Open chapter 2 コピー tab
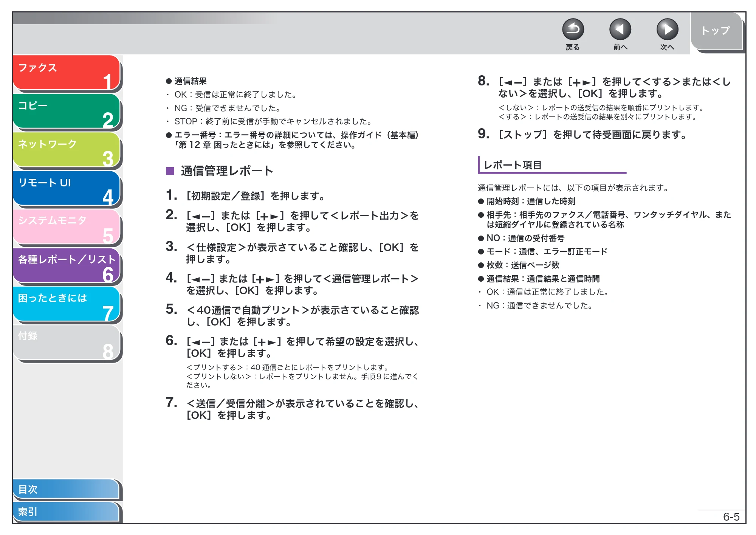Image resolution: width=756 pixels, height=535 pixels. click(x=67, y=111)
